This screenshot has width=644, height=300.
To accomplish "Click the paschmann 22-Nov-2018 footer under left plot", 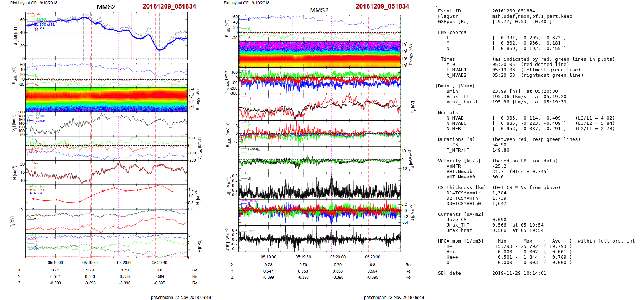I will (x=181, y=297).
